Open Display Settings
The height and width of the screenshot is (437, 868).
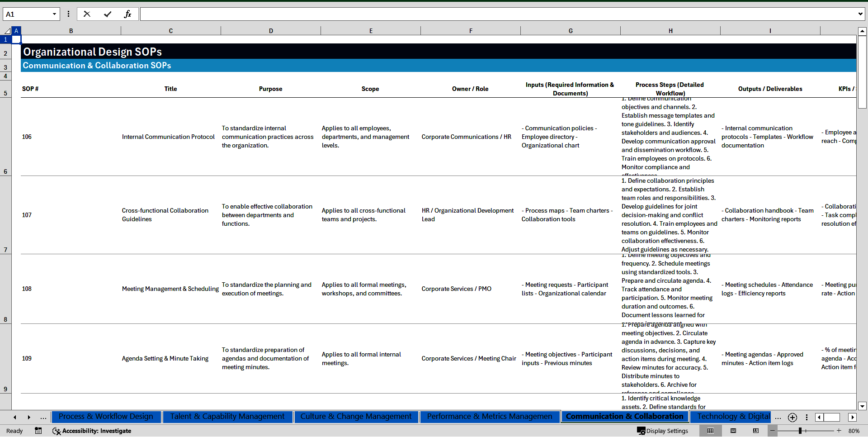(663, 431)
